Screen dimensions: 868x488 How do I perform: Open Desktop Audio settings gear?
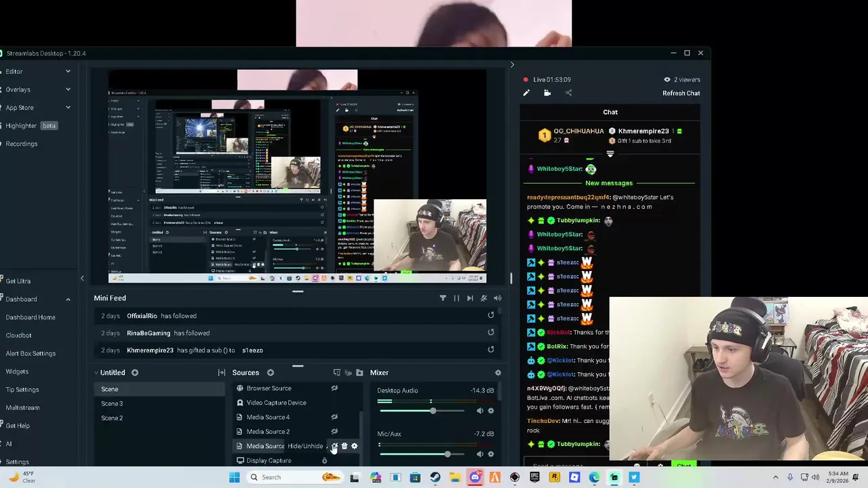coord(491,411)
